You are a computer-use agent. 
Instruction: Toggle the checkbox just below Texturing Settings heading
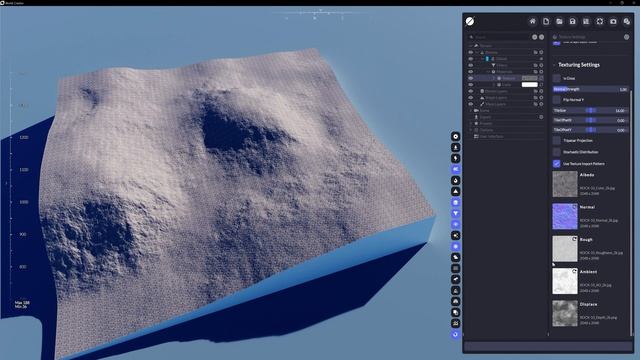click(557, 78)
